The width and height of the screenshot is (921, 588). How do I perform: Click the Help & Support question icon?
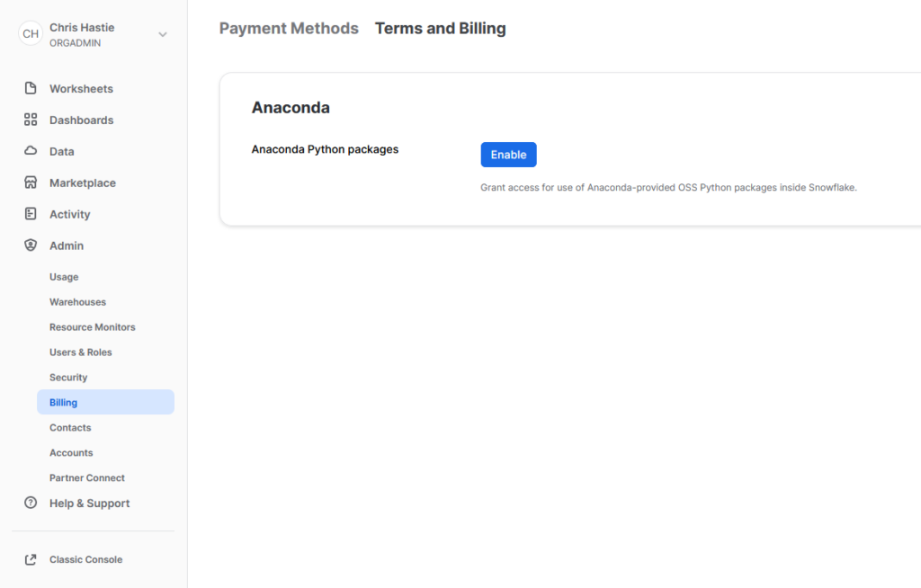pyautogui.click(x=31, y=503)
